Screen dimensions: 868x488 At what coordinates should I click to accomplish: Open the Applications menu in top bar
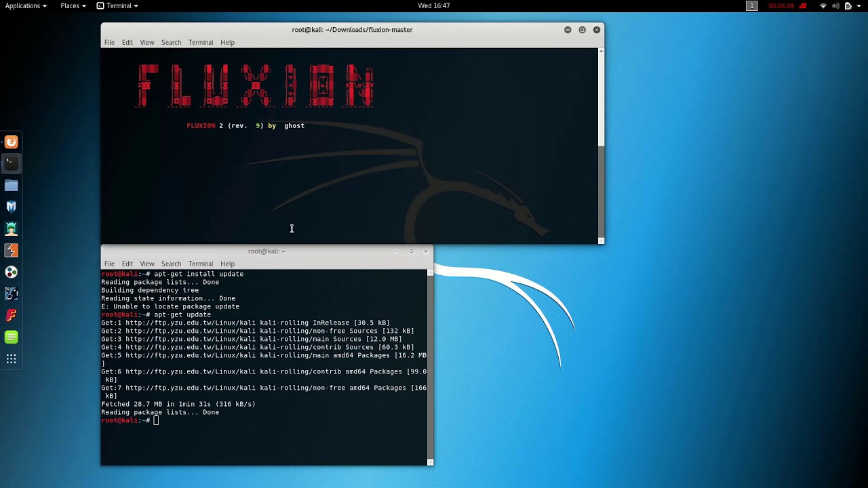click(26, 5)
